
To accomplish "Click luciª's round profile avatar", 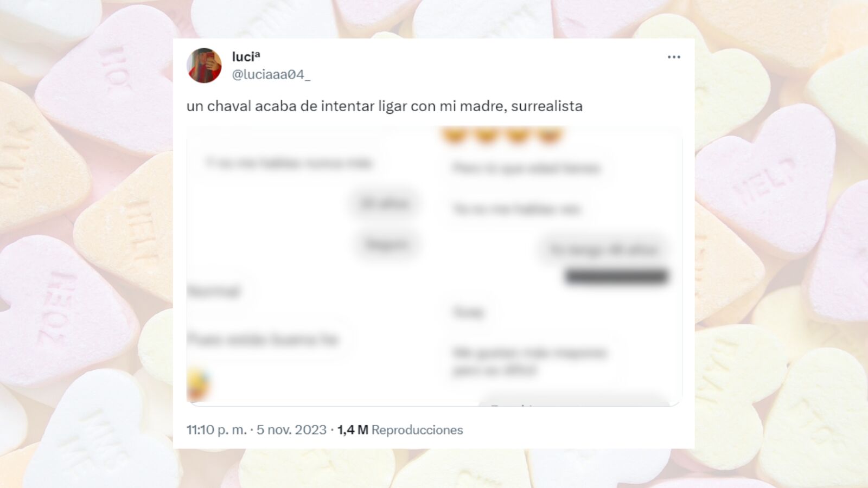I will pyautogui.click(x=204, y=66).
